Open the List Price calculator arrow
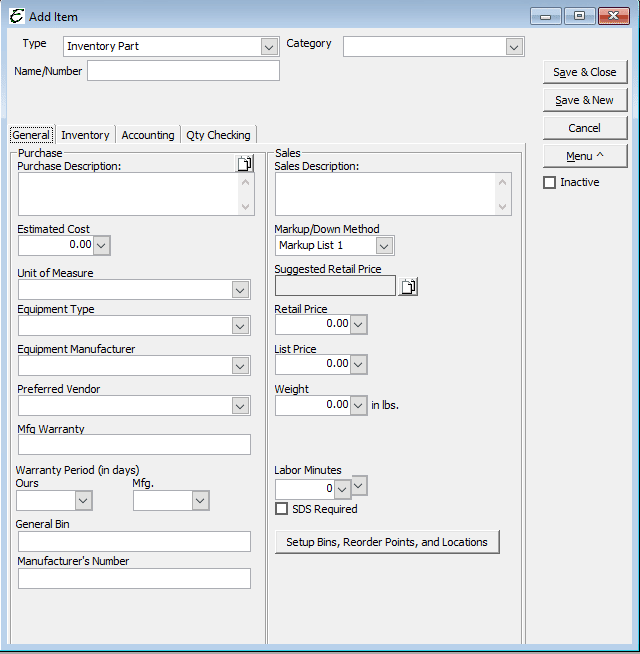Screen dimensions: 640x654 point(358,365)
